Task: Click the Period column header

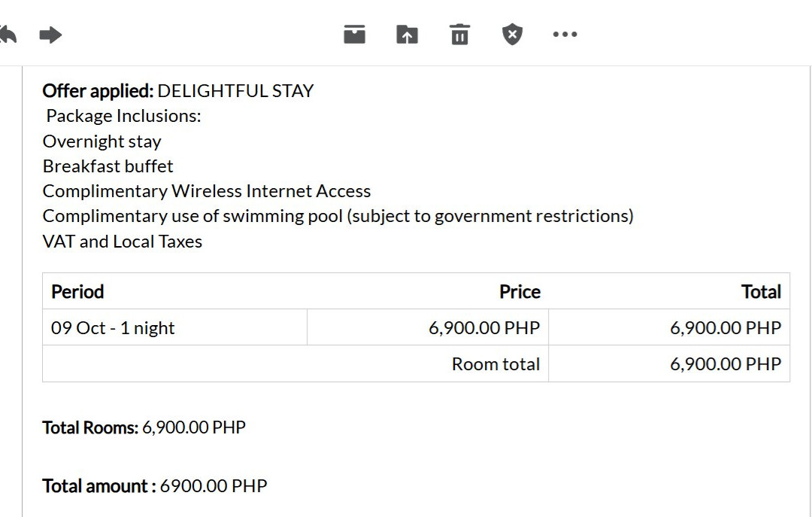Action: coord(77,291)
